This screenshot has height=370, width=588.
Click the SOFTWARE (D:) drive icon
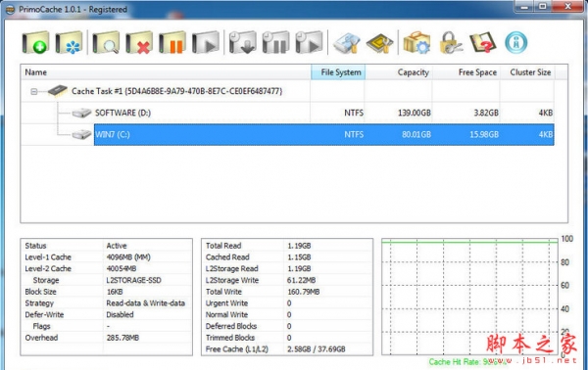tap(81, 113)
